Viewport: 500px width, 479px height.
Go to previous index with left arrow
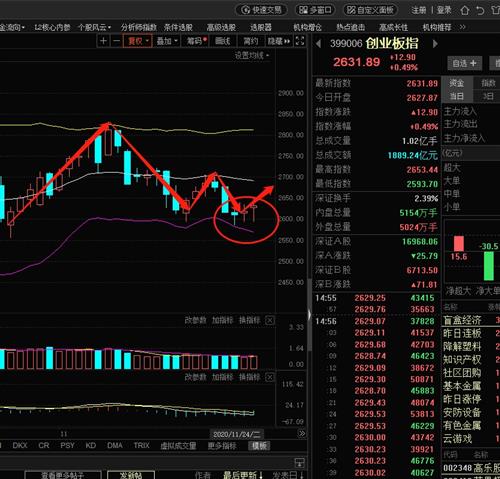[318, 44]
